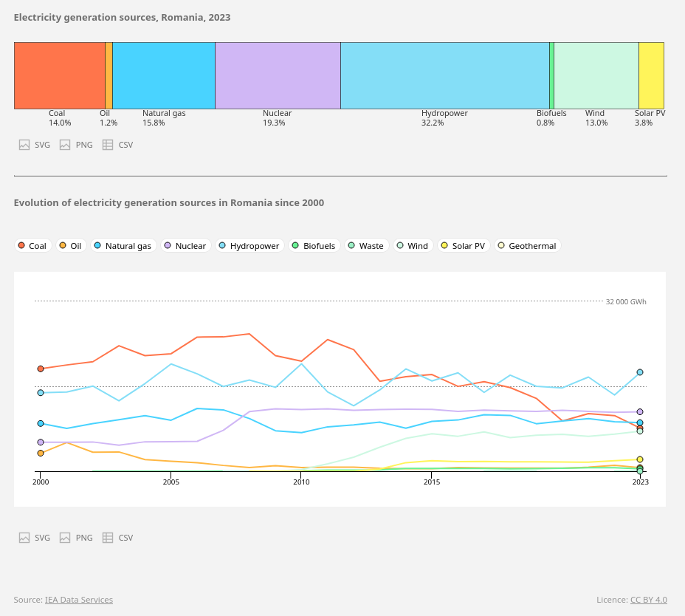Click the purple Nuclear bar segment
Image resolution: width=685 pixels, height=616 pixels.
pyautogui.click(x=278, y=75)
